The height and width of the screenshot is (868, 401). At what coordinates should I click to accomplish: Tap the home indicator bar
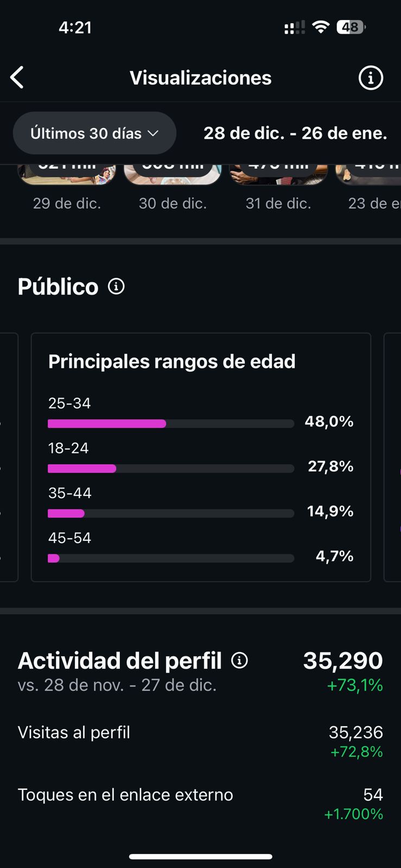pos(200,857)
